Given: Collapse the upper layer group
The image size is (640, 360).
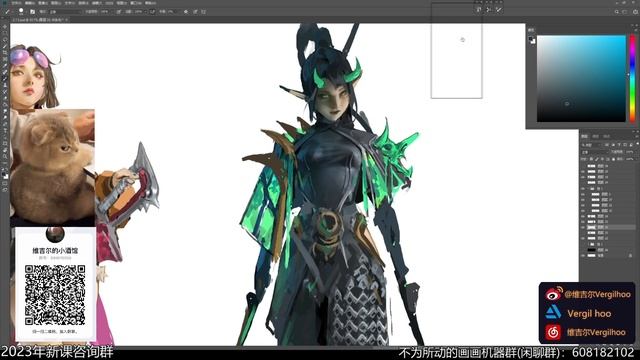Looking at the screenshot, I should click(x=588, y=189).
